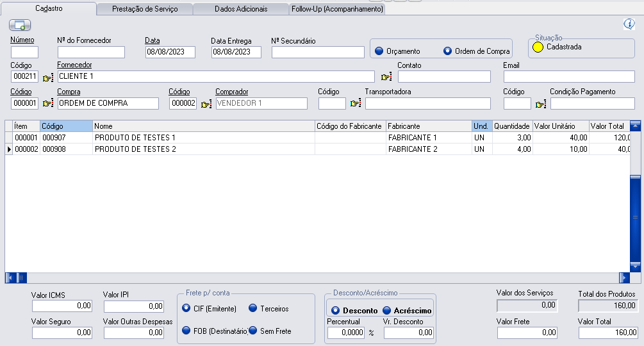Choose CIF (Emitente) freight option
This screenshot has width=644, height=346.
[186, 309]
